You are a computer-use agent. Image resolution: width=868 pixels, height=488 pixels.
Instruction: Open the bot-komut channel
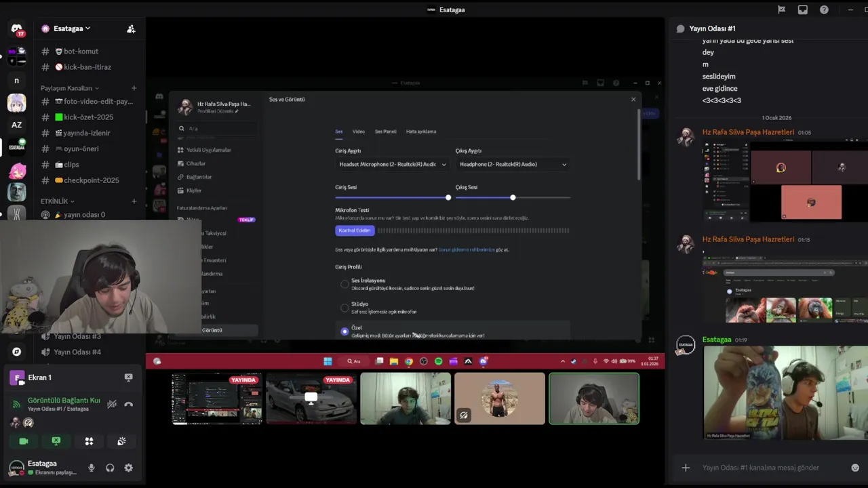[80, 52]
